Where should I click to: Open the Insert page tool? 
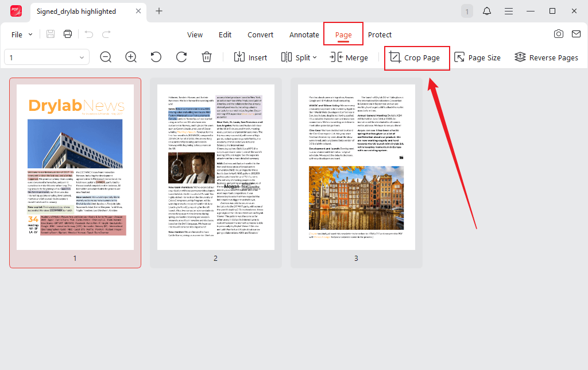(250, 57)
